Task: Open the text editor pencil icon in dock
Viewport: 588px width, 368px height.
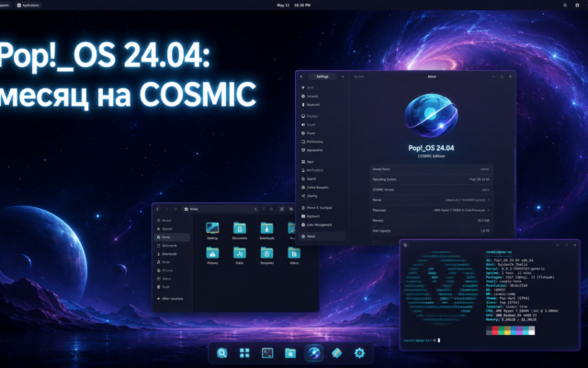Action: tap(337, 353)
